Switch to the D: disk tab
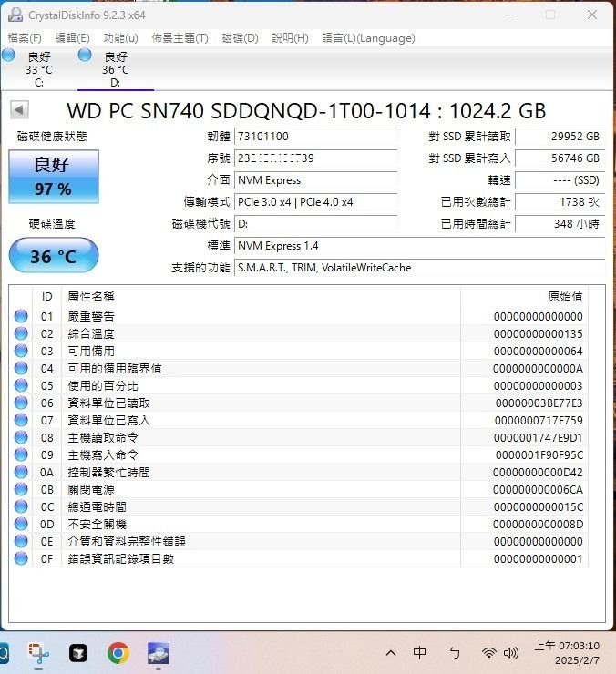This screenshot has width=616, height=674. [x=116, y=69]
